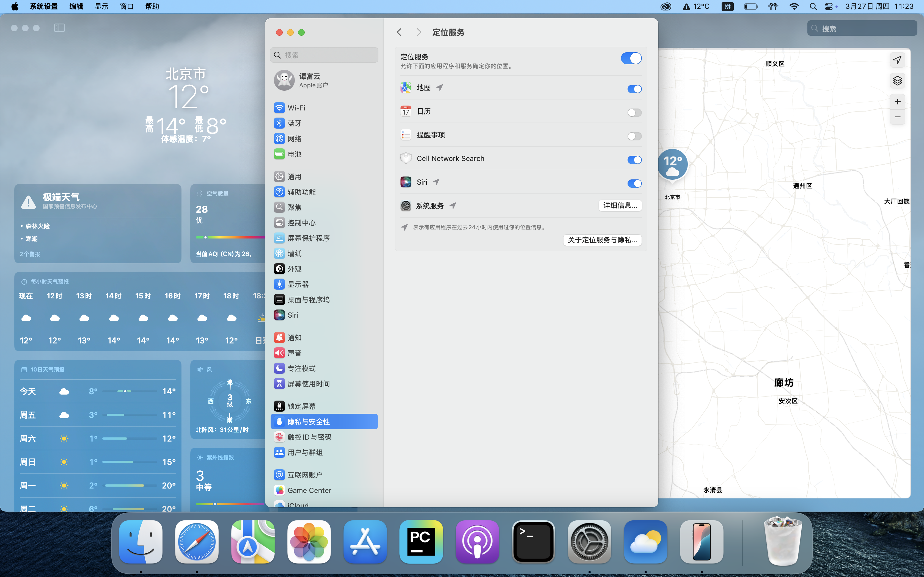The width and height of the screenshot is (924, 577).
Task: Open Bluetooth settings in sidebar
Action: [x=294, y=123]
